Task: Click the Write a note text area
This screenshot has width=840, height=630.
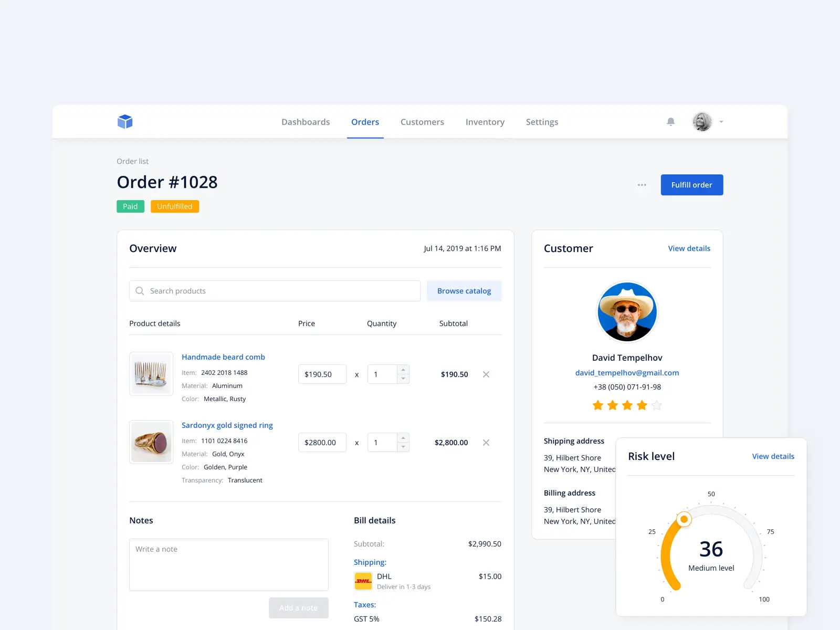Action: 229,565
